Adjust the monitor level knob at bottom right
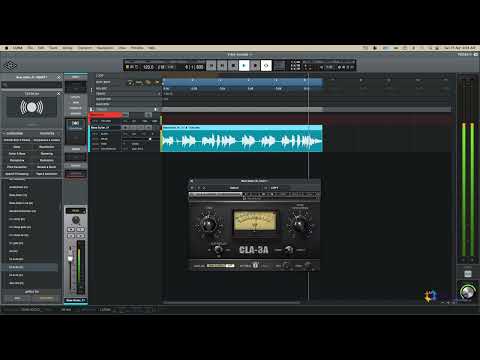The width and height of the screenshot is (480, 360). tap(467, 292)
